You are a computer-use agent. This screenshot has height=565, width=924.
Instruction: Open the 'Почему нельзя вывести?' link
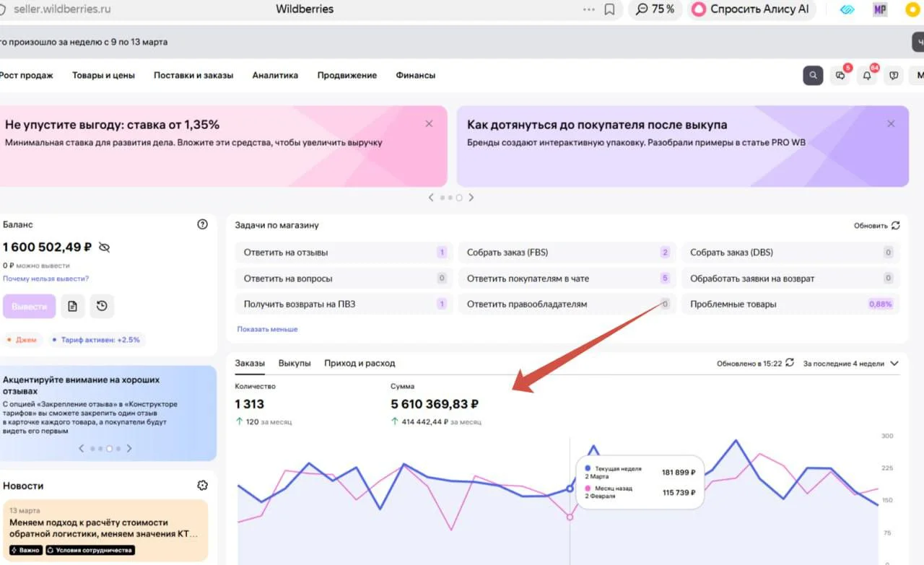[46, 279]
